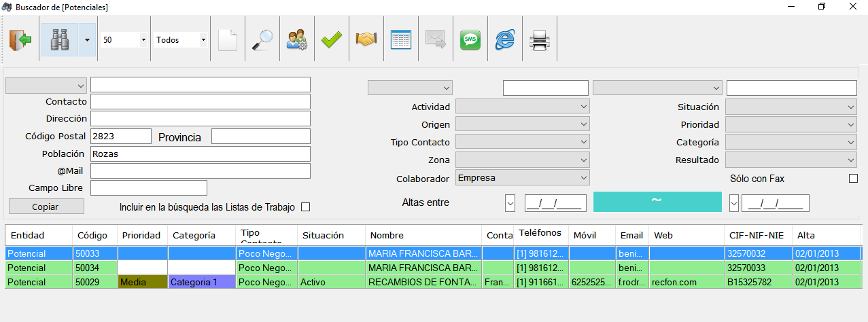Open the Colaborador dropdown showing Empresa
This screenshot has height=322, width=868.
tap(522, 178)
